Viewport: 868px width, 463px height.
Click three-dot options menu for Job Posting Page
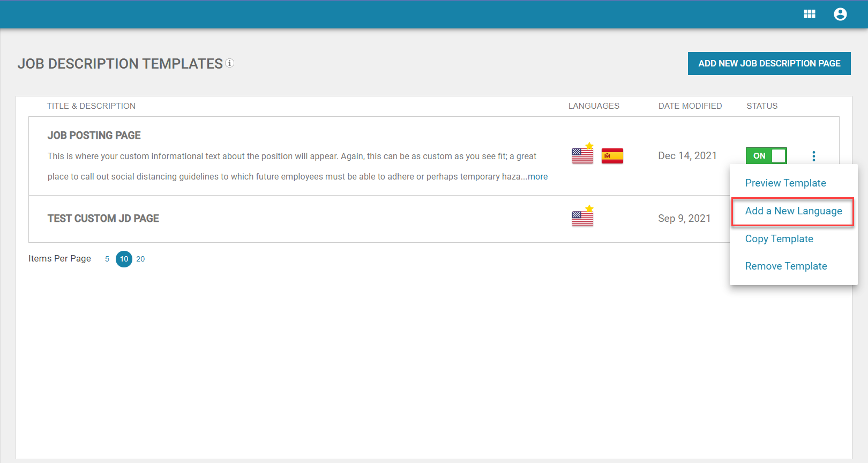click(x=813, y=156)
